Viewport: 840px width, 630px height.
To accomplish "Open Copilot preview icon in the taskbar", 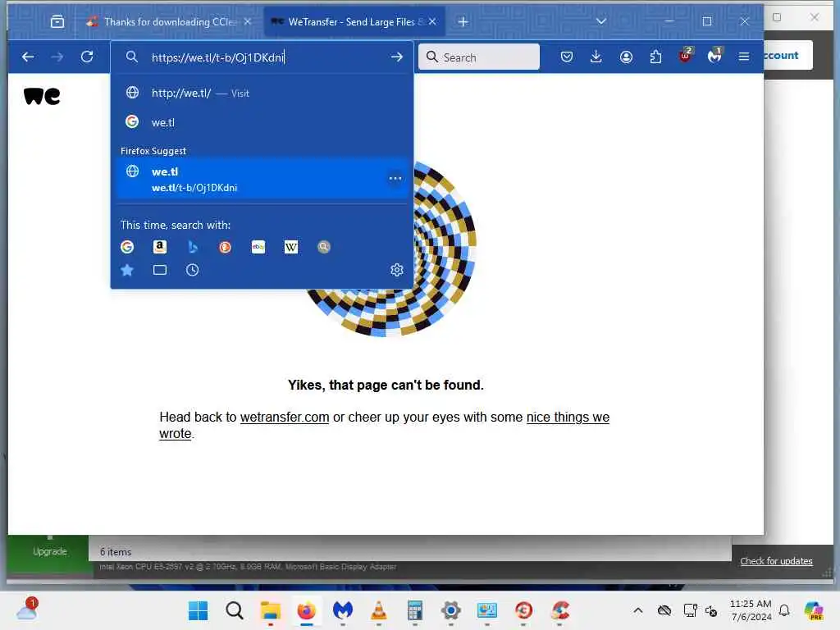I will (815, 610).
